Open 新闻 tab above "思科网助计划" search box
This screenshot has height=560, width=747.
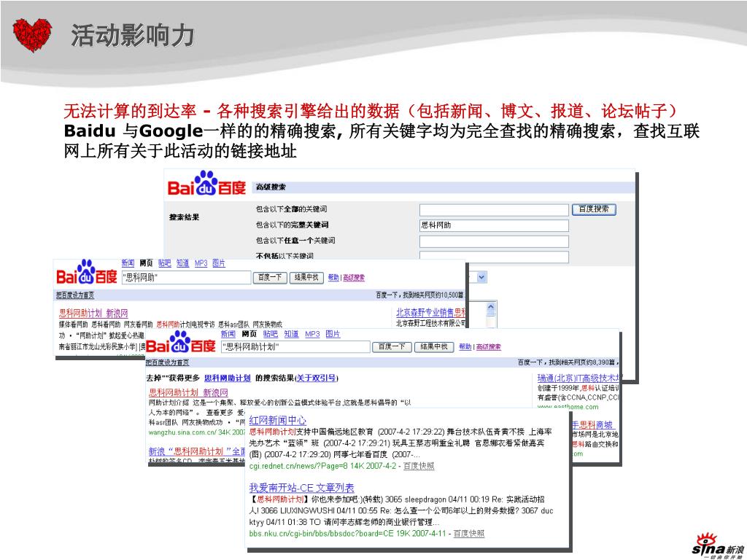point(228,334)
